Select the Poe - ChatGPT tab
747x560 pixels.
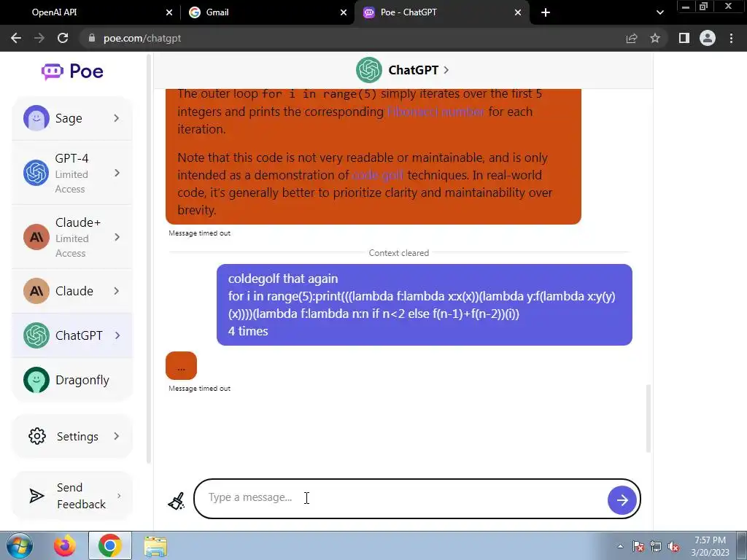441,12
